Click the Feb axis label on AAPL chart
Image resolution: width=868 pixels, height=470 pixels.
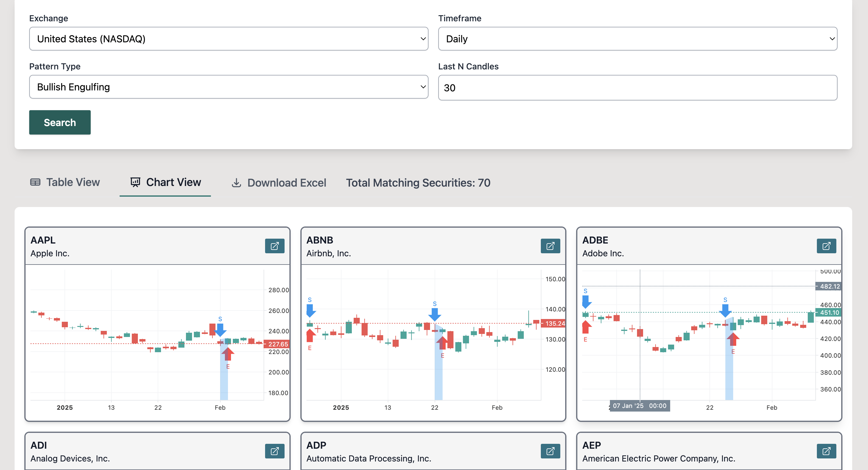point(220,407)
